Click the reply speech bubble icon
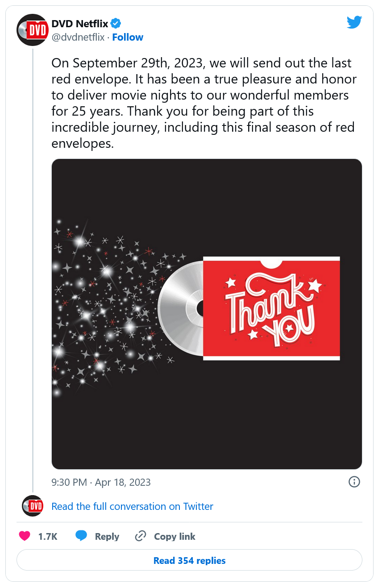 click(x=81, y=536)
